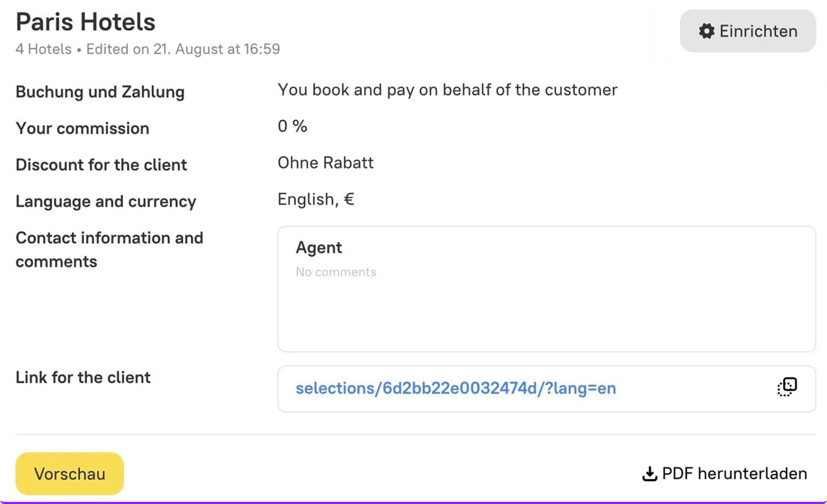This screenshot has width=827, height=504.
Task: Click the Link for the client label
Action: click(x=83, y=377)
